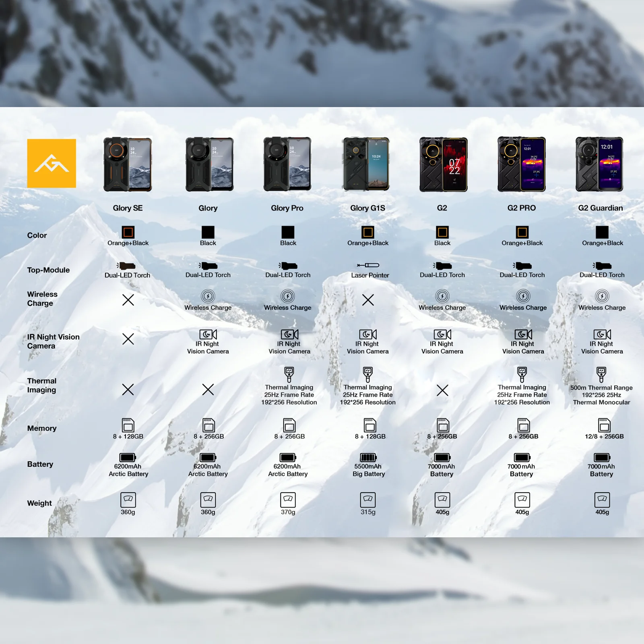The image size is (644, 644).
Task: Click the Glory G1S wireless charge X mark
Action: click(x=368, y=300)
